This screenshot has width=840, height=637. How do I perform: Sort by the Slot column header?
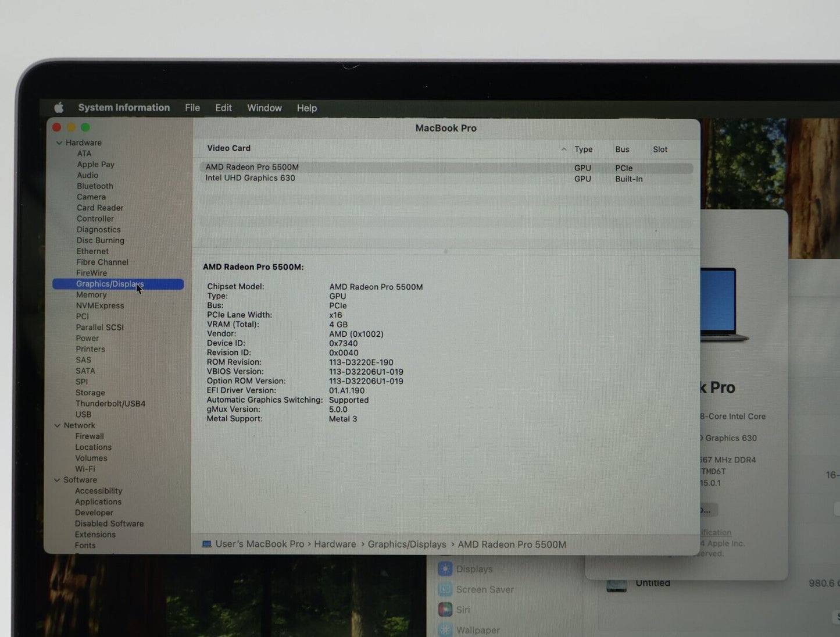click(x=660, y=150)
